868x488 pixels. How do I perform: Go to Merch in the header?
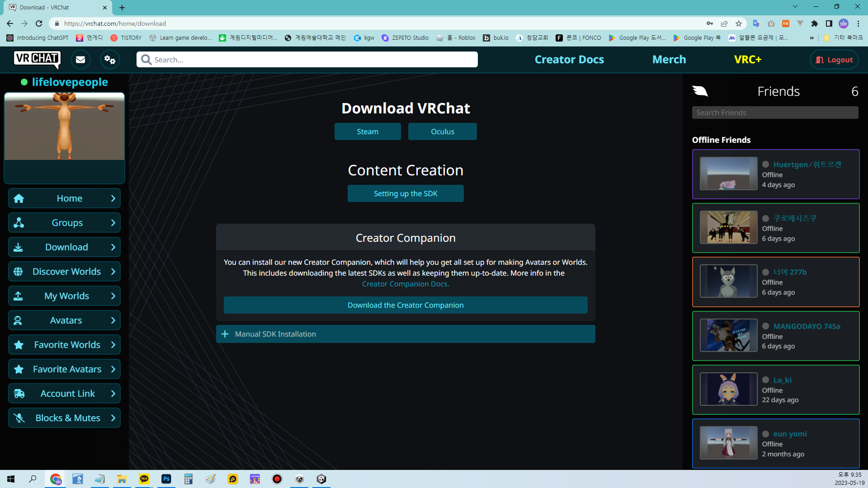(669, 60)
